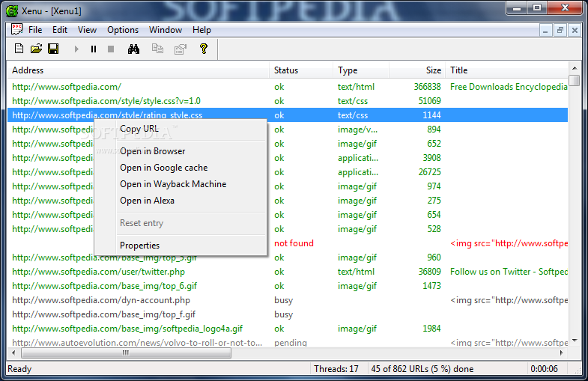The height and width of the screenshot is (381, 588).
Task: Open Find with the binoculars icon
Action: point(133,49)
